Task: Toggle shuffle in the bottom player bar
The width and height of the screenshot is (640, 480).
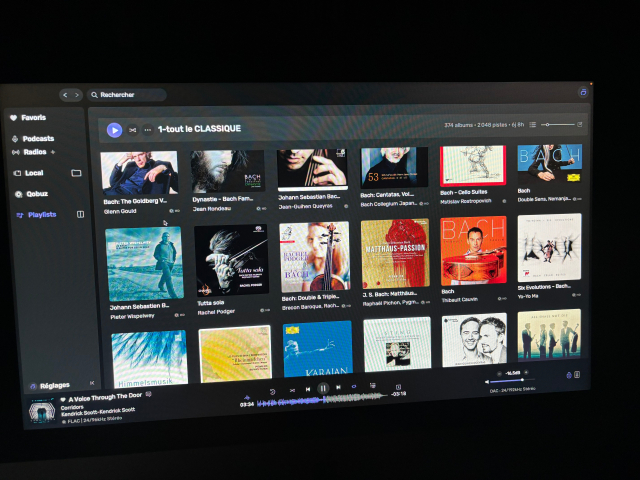Action: (x=292, y=391)
